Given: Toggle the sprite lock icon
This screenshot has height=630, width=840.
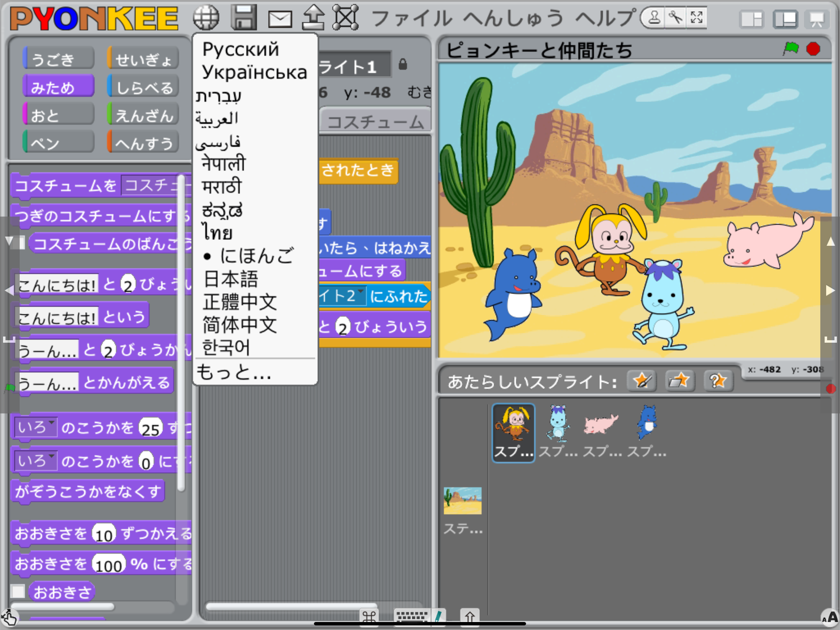Looking at the screenshot, I should (x=402, y=65).
